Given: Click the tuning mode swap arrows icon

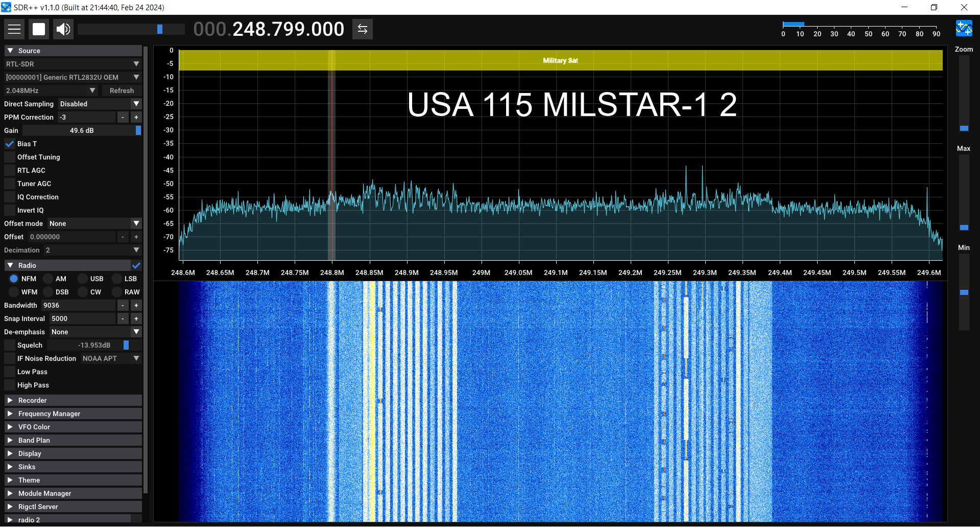Looking at the screenshot, I should tap(363, 29).
